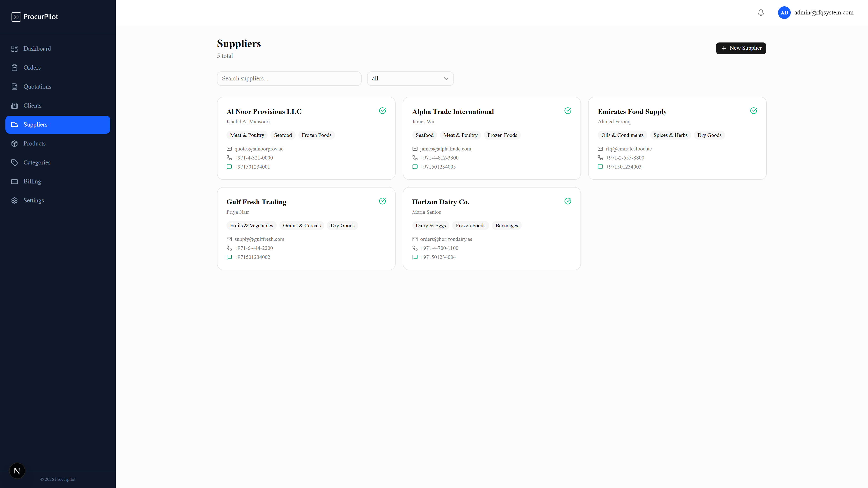
Task: Click the Suppliers truck icon
Action: [x=14, y=125]
